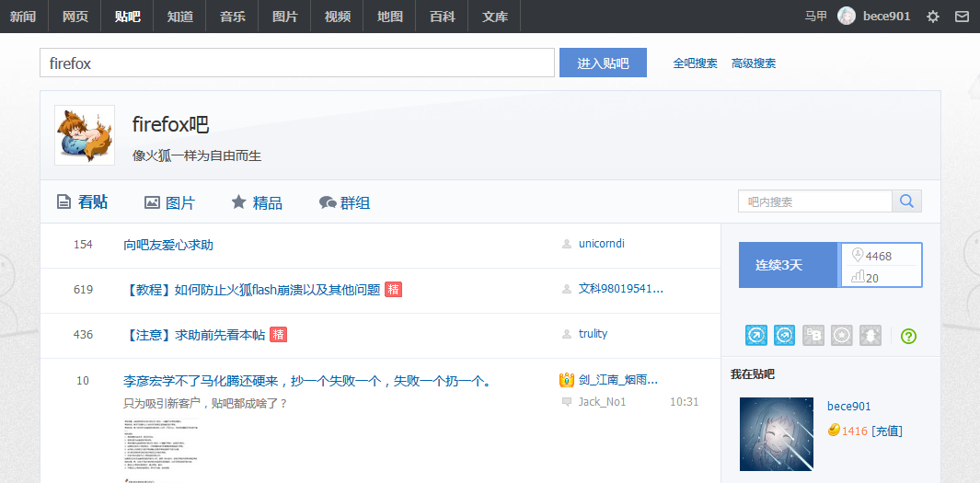Open the mail envelope icon in top bar
This screenshot has height=483, width=980.
pos(962,17)
